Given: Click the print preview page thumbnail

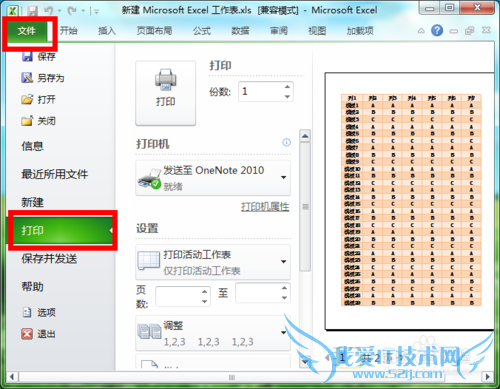Looking at the screenshot, I should (x=410, y=201).
